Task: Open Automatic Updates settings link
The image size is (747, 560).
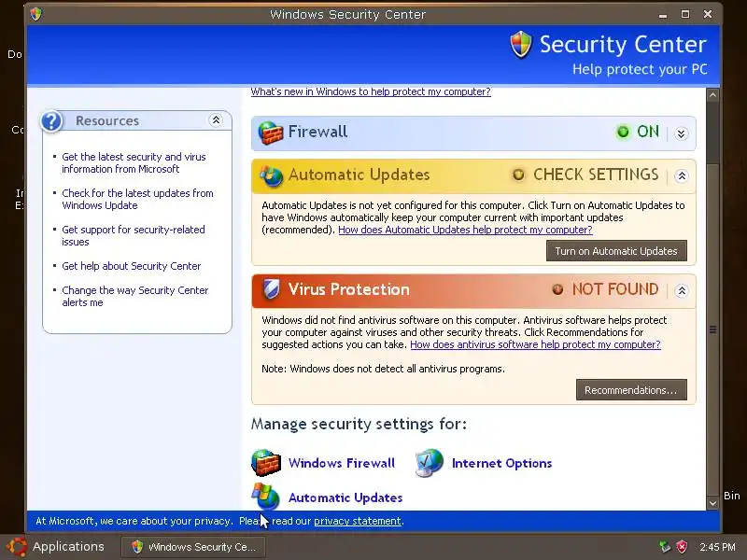Action: 345,497
